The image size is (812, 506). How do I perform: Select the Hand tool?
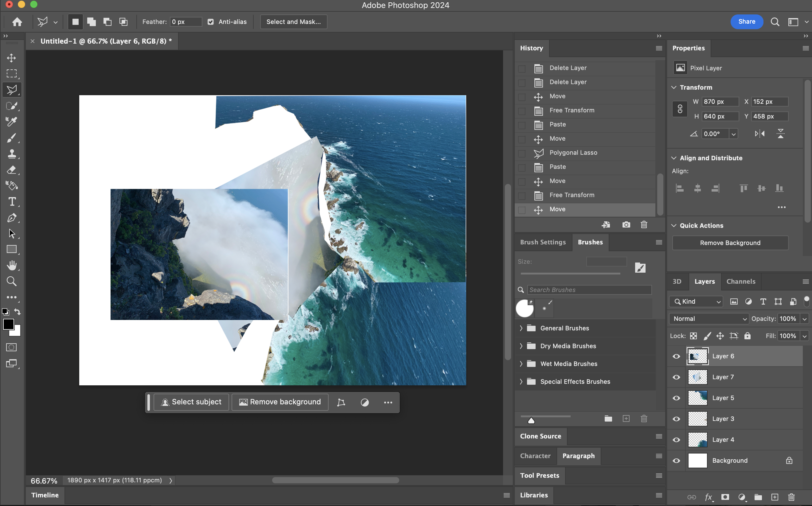coord(11,265)
